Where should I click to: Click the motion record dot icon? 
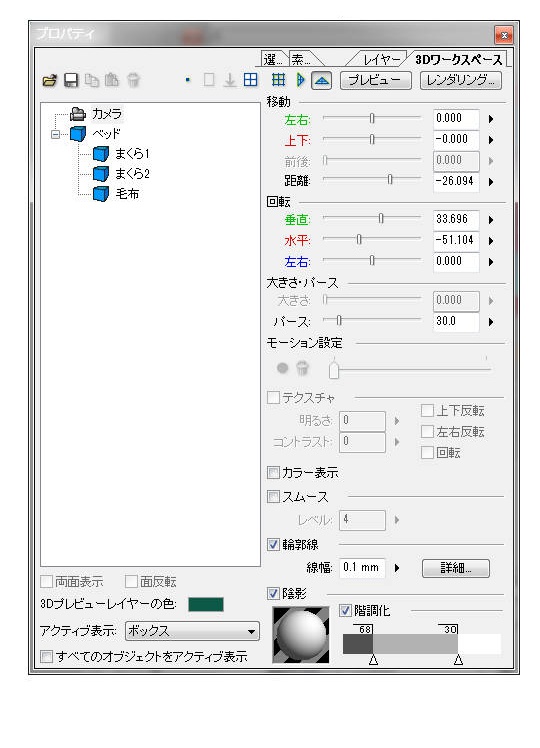(282, 368)
